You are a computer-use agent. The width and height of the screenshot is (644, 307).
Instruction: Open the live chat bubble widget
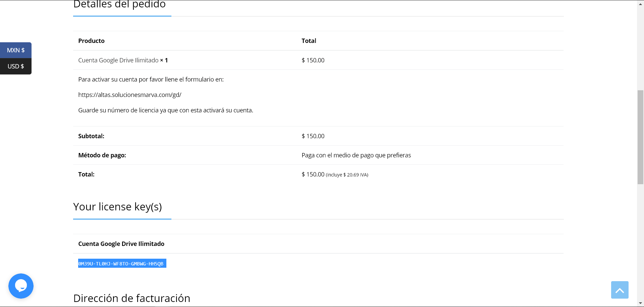pyautogui.click(x=21, y=286)
